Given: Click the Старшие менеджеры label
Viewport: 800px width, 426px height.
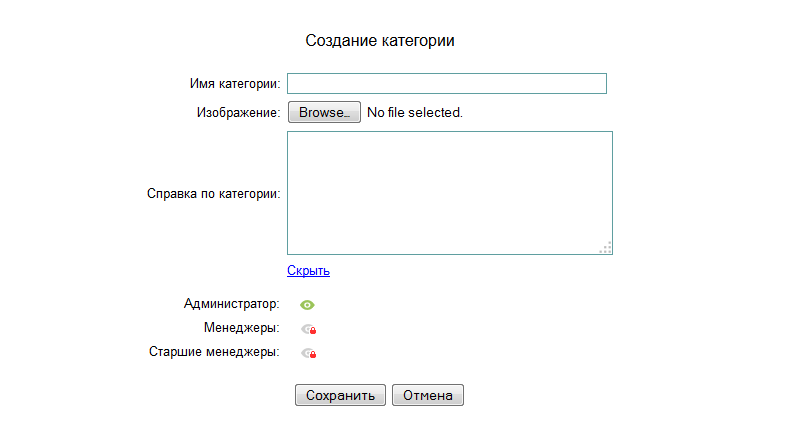Looking at the screenshot, I should (x=214, y=351).
